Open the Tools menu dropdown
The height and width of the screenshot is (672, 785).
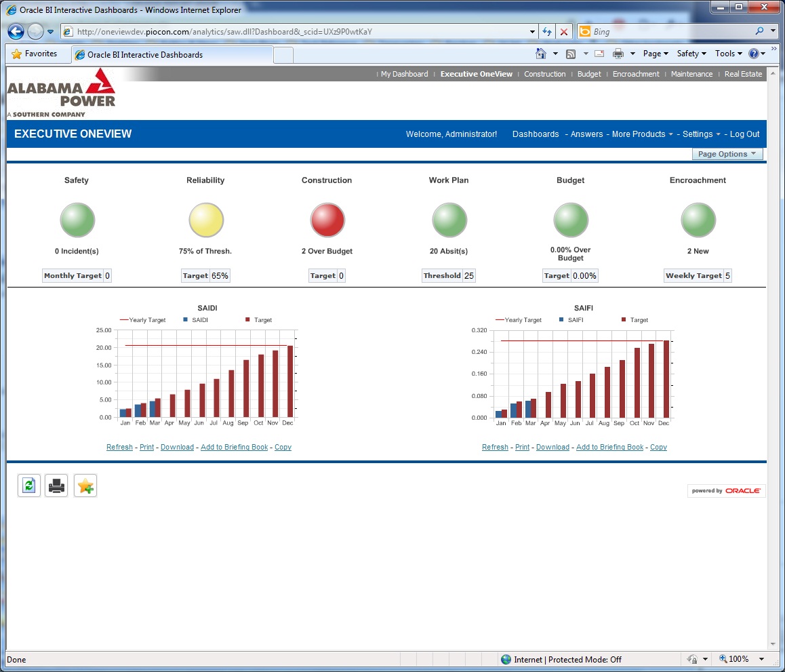[x=729, y=54]
